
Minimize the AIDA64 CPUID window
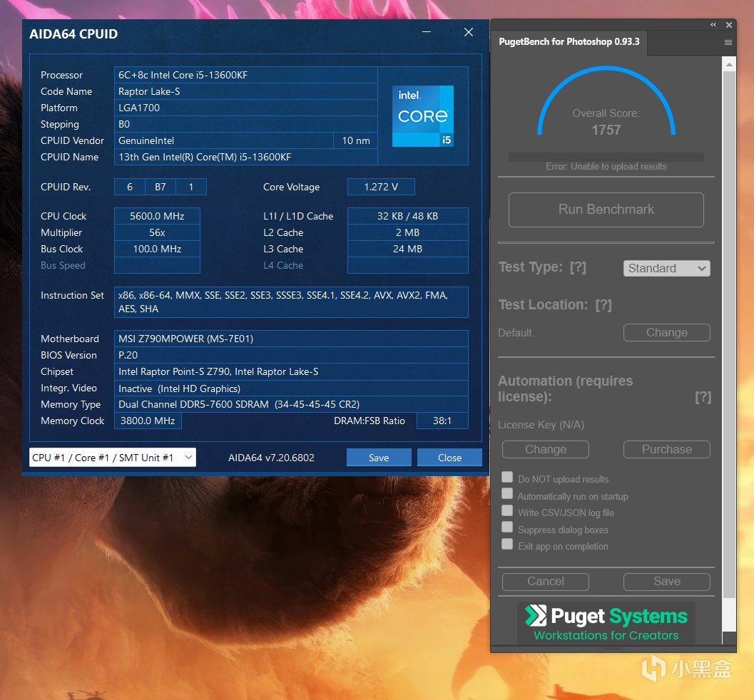[x=426, y=33]
